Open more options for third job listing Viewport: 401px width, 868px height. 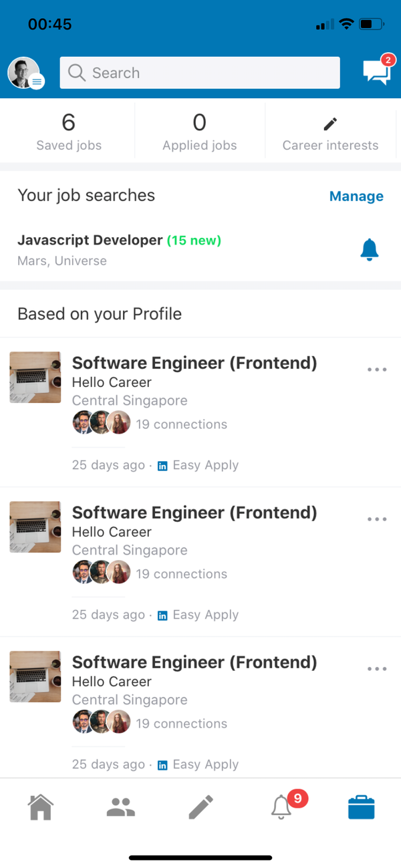(x=377, y=669)
